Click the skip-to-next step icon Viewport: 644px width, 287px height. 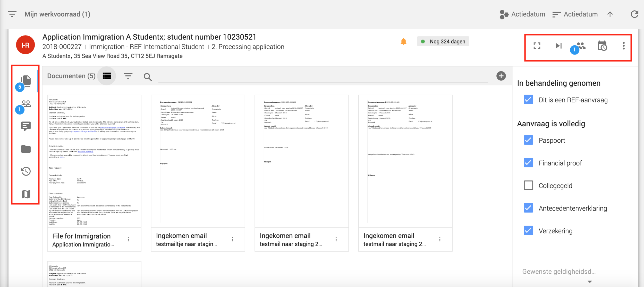click(558, 46)
